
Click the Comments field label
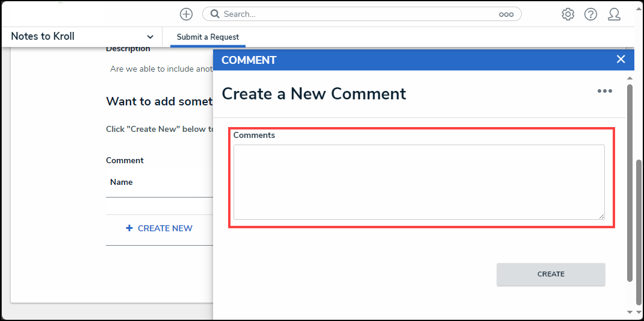coord(254,136)
